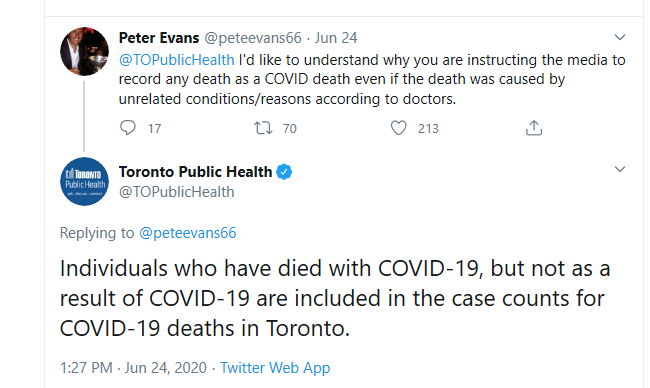Open chevron menu on Toronto Public Health tweet
This screenshot has height=388, width=650.
coord(620,169)
